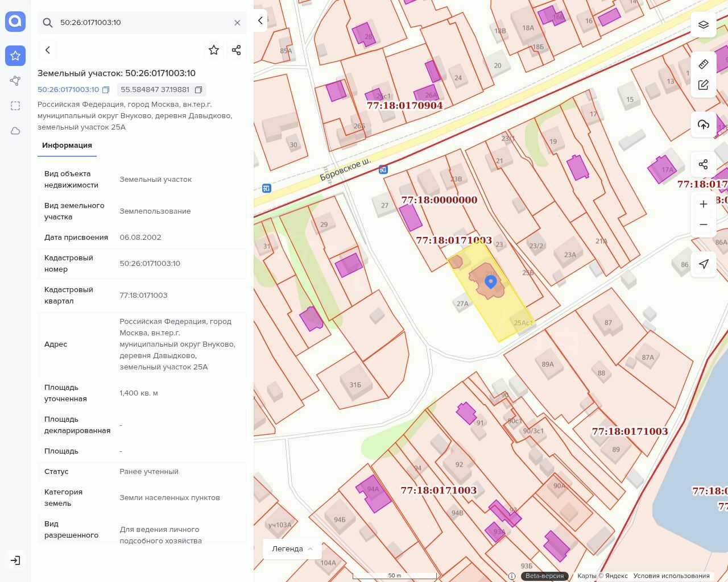Open the draw/edit tool on map
728x582 pixels.
pos(704,85)
